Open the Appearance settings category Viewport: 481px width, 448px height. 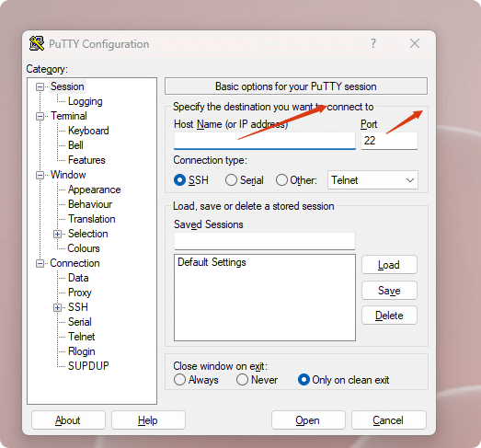(94, 190)
